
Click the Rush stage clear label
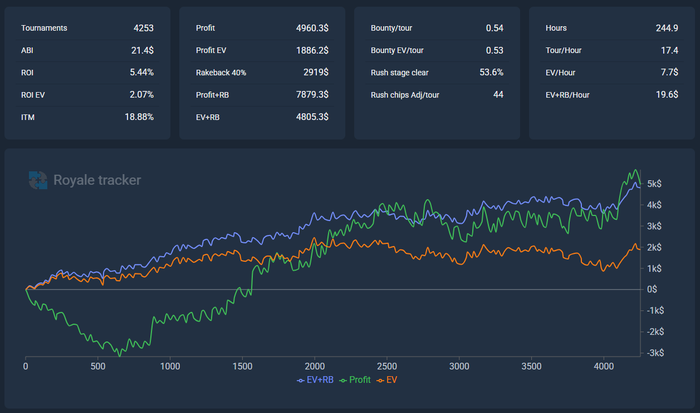[400, 73]
